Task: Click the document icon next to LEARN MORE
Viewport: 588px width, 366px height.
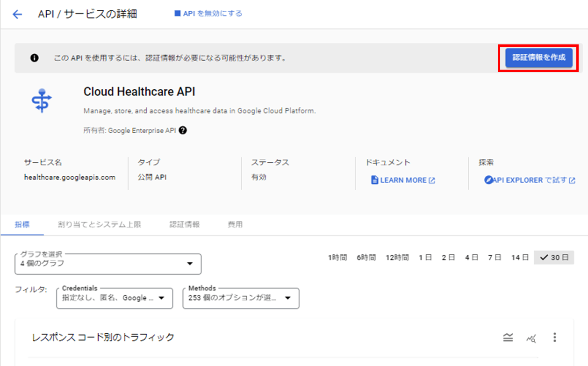Action: (374, 180)
